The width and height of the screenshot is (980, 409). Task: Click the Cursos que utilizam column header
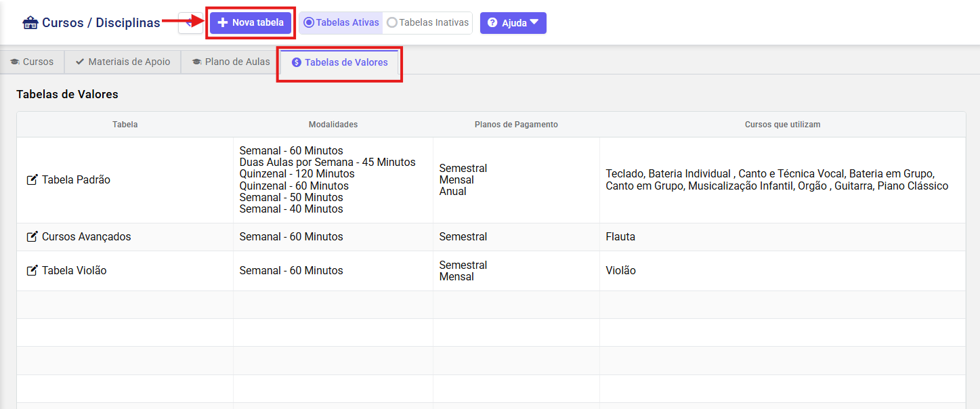pyautogui.click(x=782, y=125)
